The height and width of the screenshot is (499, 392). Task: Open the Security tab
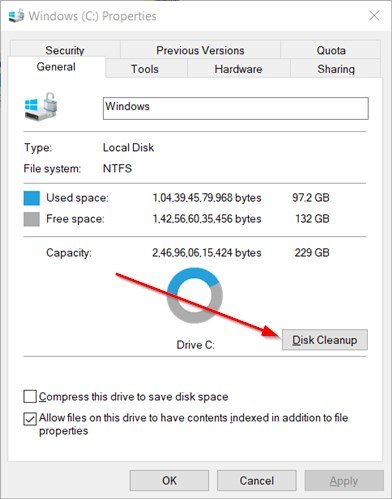point(65,50)
